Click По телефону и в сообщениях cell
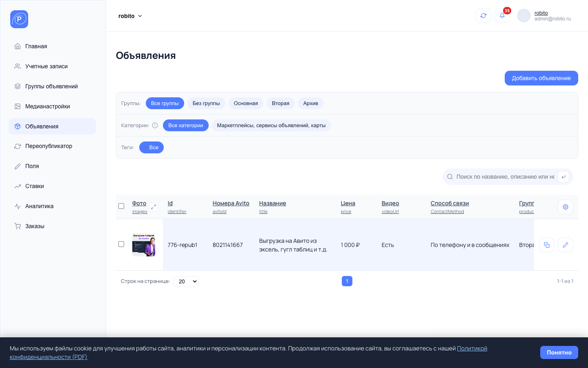Viewport: 588px width, 368px height. [470, 245]
